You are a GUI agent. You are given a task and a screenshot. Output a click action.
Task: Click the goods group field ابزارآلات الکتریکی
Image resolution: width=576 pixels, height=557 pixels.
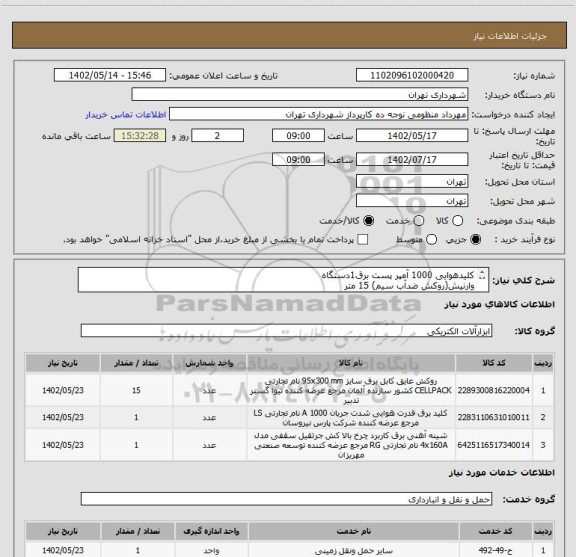[x=286, y=331]
